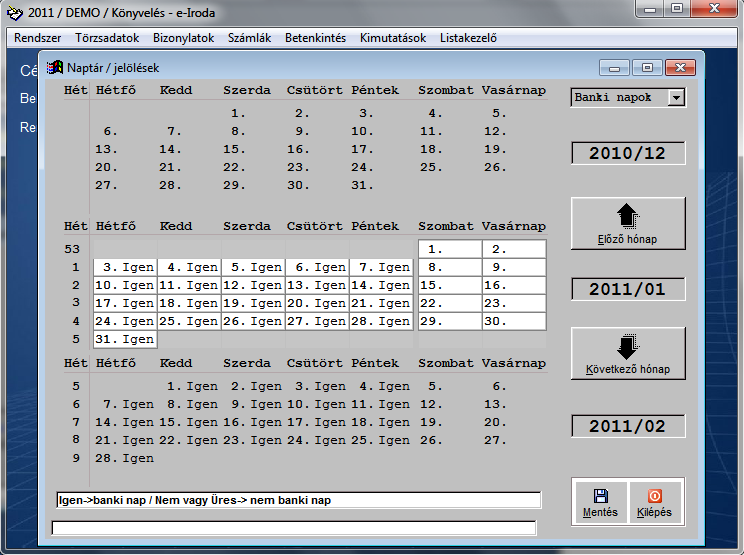Screen dimensions: 744x555
Task: Click the down arrow next month icon
Action: tap(628, 348)
